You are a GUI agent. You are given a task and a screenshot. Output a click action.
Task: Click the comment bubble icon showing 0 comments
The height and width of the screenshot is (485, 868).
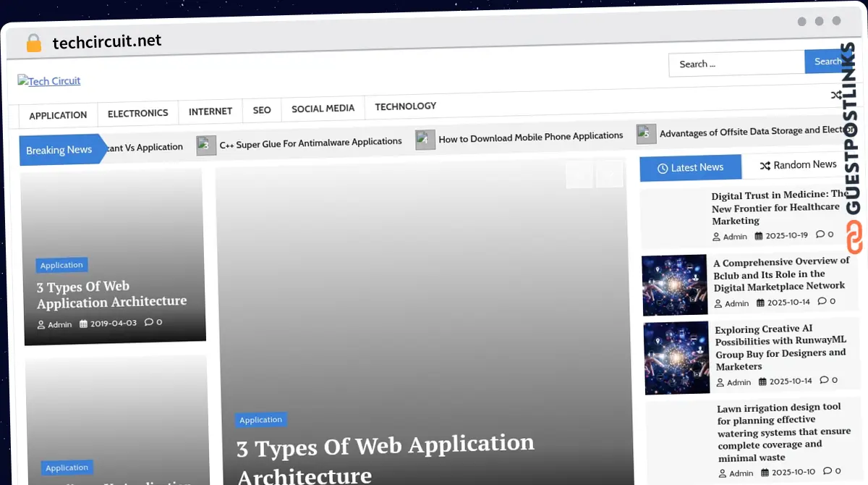tap(149, 322)
